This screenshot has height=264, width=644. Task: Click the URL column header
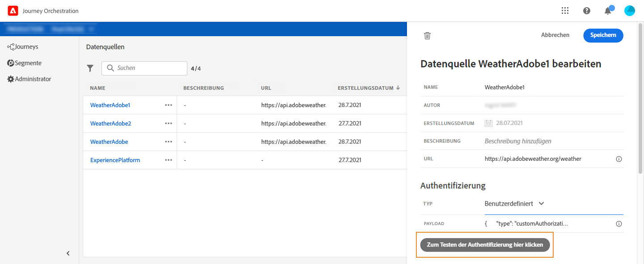pyautogui.click(x=266, y=88)
